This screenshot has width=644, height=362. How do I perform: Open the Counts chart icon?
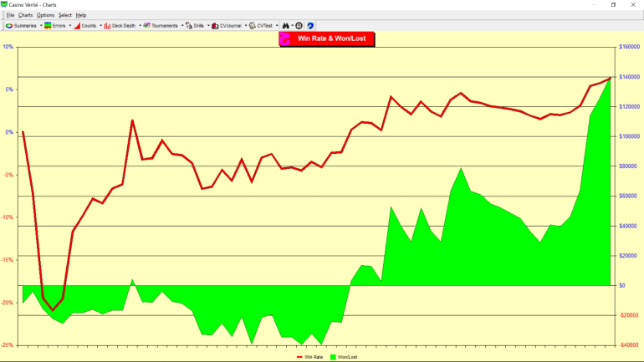coord(77,26)
